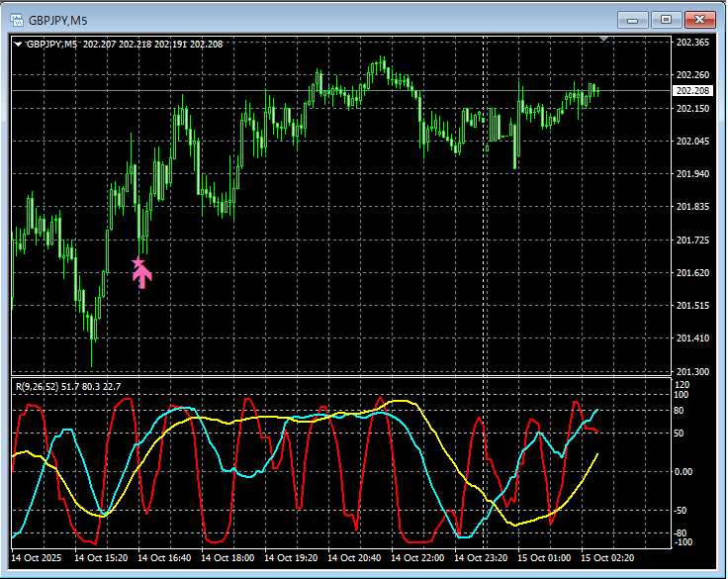Click the 201.300 price scale label
The width and height of the screenshot is (728, 579).
coord(692,372)
